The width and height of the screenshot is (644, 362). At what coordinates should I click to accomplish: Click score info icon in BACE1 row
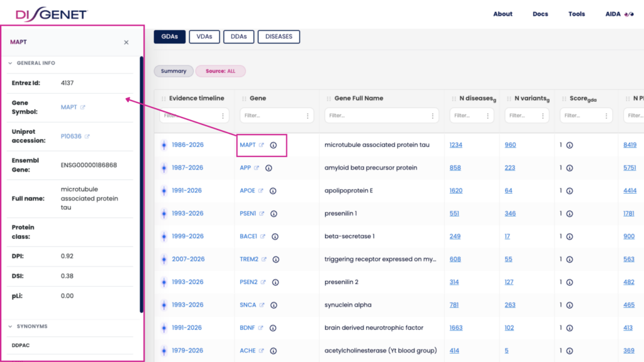(x=569, y=236)
